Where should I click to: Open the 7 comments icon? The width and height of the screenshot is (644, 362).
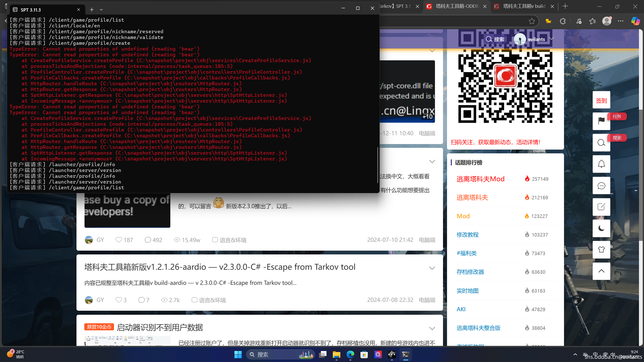[x=141, y=300]
